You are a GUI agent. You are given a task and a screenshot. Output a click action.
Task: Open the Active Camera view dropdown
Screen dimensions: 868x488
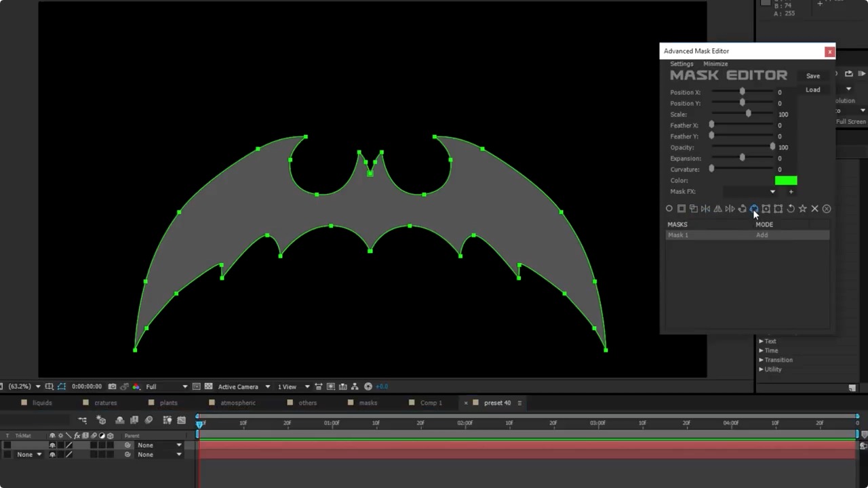tap(241, 386)
